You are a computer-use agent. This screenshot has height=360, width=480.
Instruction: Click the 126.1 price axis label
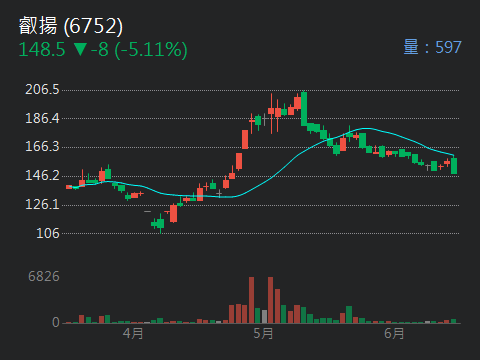(x=42, y=204)
